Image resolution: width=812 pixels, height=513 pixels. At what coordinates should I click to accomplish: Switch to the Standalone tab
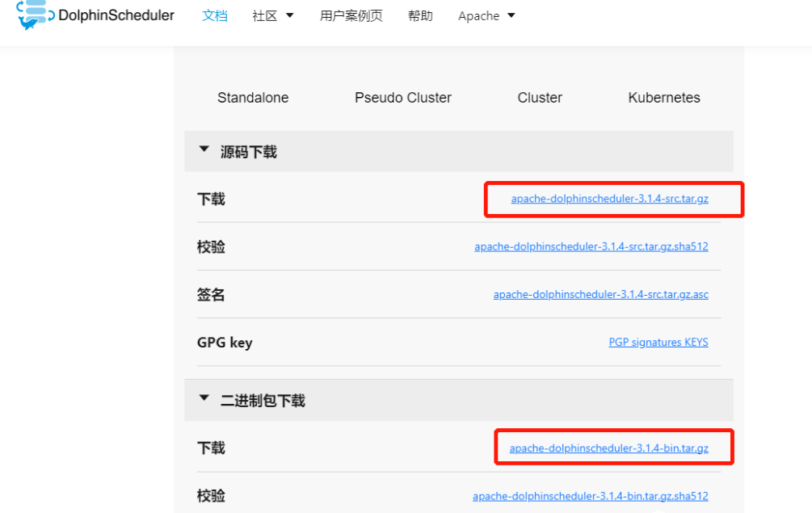point(252,97)
